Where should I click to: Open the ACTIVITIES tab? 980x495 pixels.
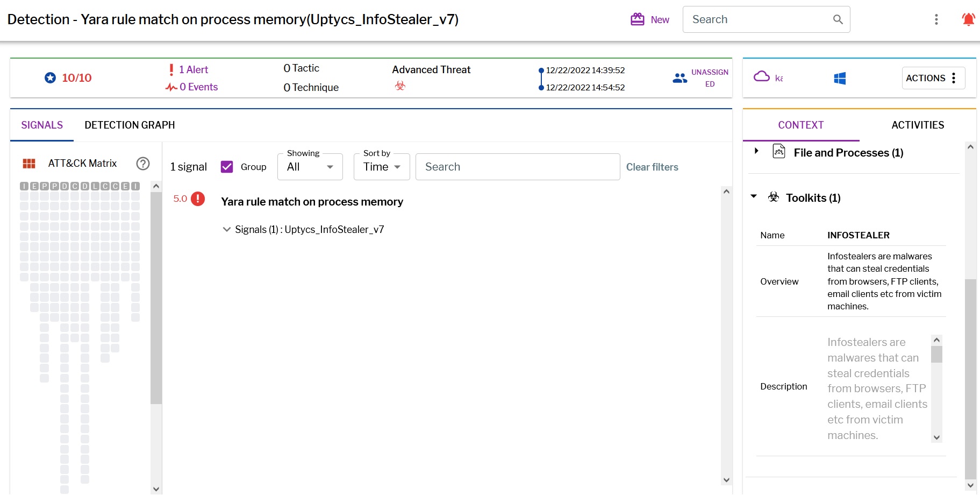tap(917, 125)
